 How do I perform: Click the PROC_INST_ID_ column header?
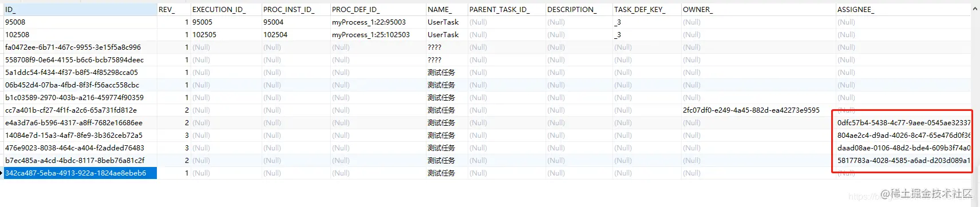296,10
